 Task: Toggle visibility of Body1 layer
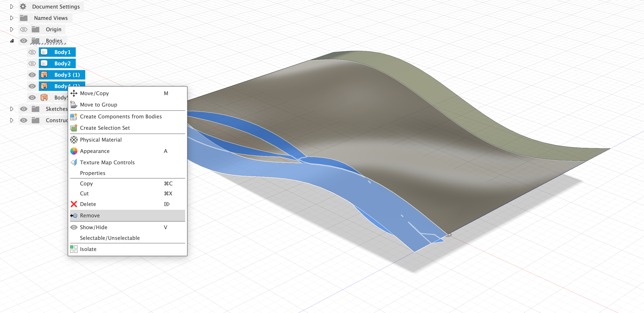[32, 52]
